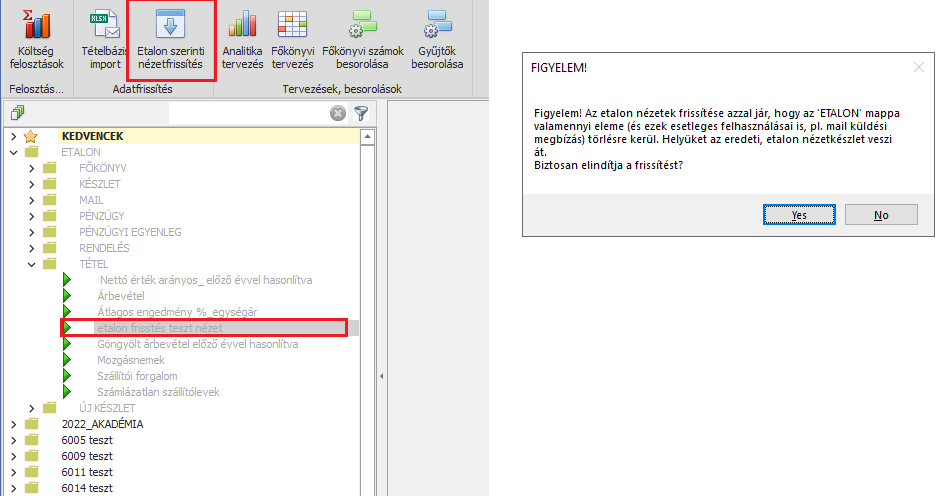Screen dimensions: 939x499
Task: Clear the search field with X icon
Action: click(x=339, y=114)
